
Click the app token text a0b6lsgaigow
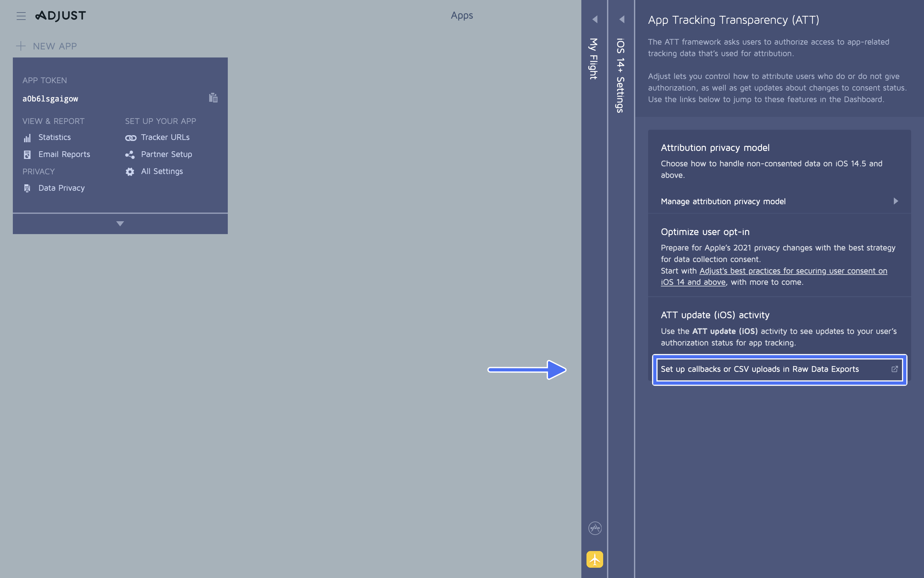click(50, 99)
